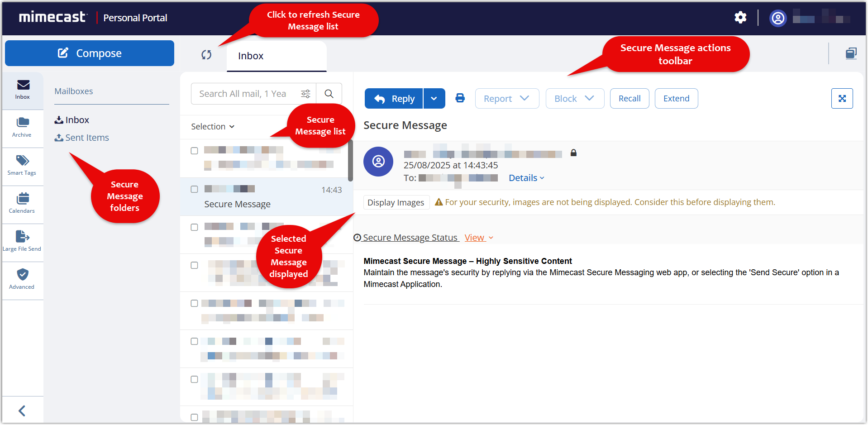Click the Display Images button
868x425 pixels.
[396, 202]
